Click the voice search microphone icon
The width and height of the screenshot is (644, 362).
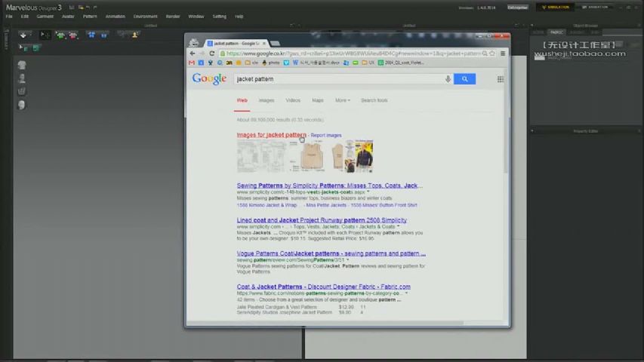[448, 78]
